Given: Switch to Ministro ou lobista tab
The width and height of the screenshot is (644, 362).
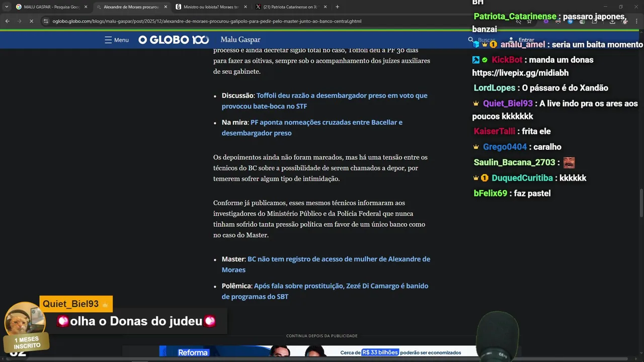Looking at the screenshot, I should [210, 7].
